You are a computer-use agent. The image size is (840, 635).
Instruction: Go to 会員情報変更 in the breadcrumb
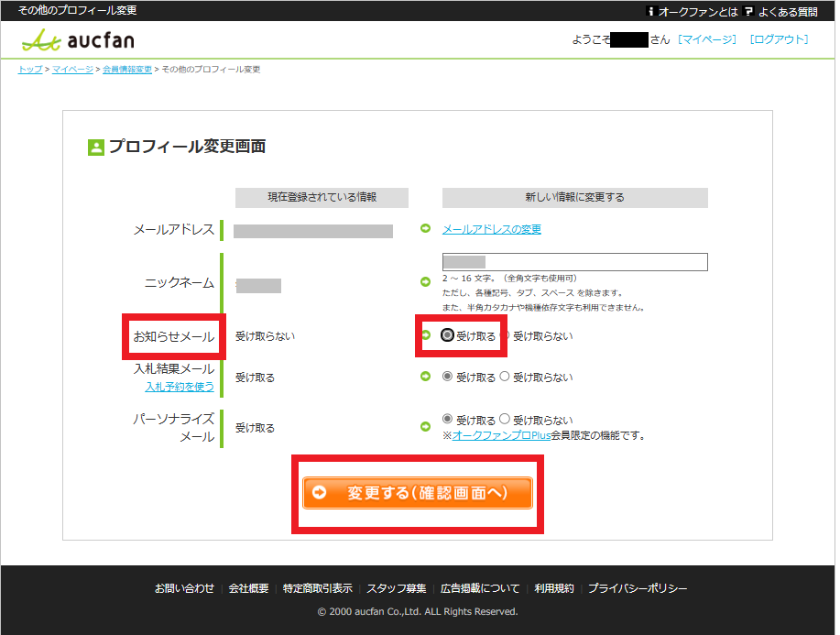tap(127, 69)
